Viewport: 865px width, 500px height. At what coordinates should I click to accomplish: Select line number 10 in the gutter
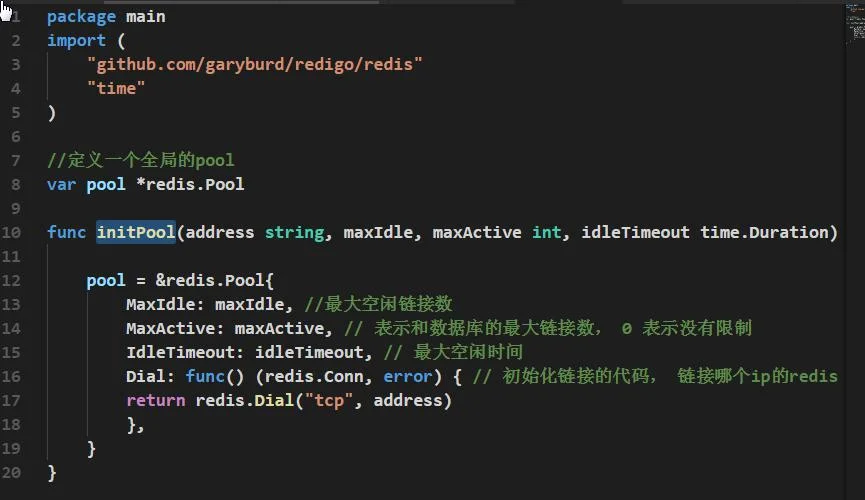coord(11,232)
